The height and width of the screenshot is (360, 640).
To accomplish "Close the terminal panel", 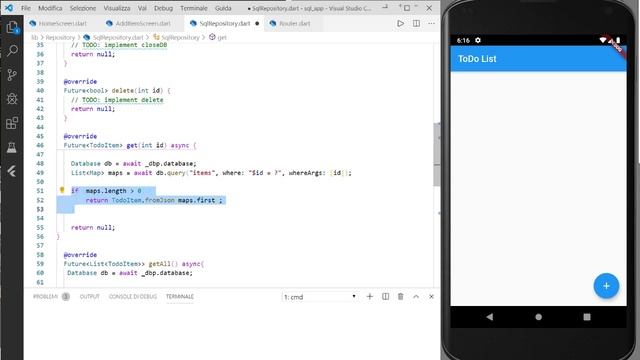I will (x=431, y=297).
